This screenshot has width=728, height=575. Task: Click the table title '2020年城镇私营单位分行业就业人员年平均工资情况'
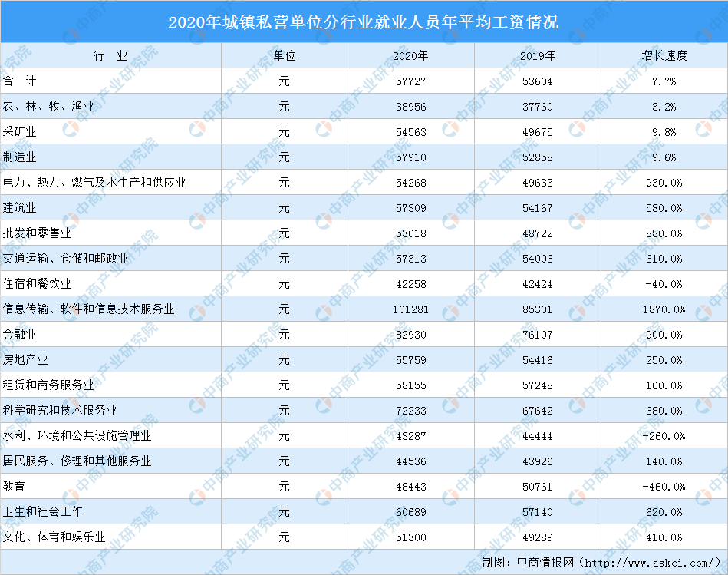click(363, 21)
